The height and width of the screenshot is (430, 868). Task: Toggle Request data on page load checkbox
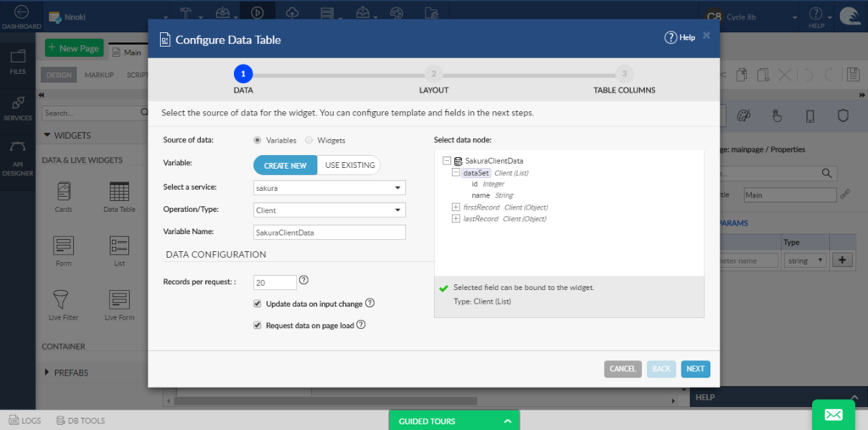(x=257, y=326)
